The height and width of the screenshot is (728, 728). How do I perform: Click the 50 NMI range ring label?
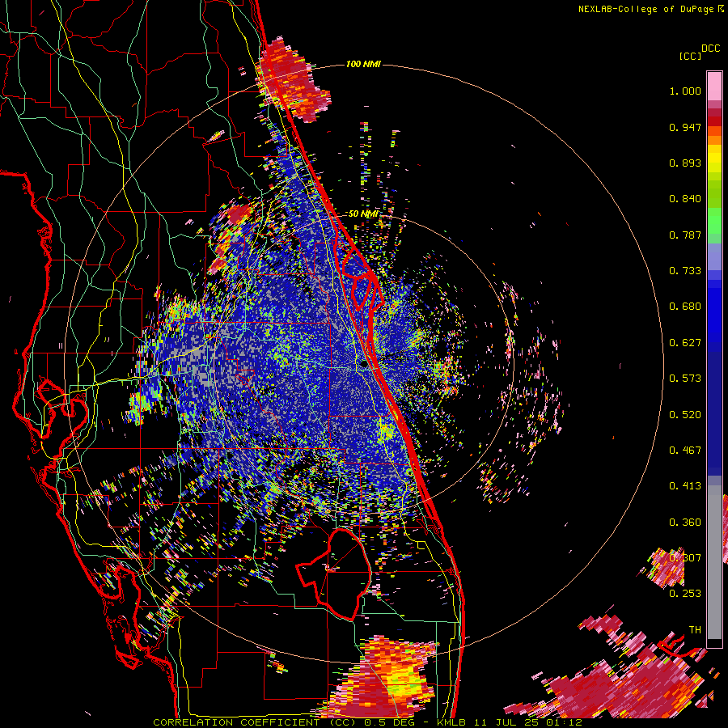[x=362, y=214]
